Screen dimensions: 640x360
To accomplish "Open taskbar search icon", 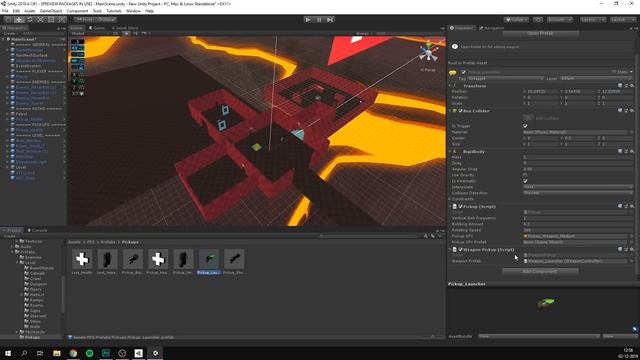I will pyautogui.click(x=24, y=353).
